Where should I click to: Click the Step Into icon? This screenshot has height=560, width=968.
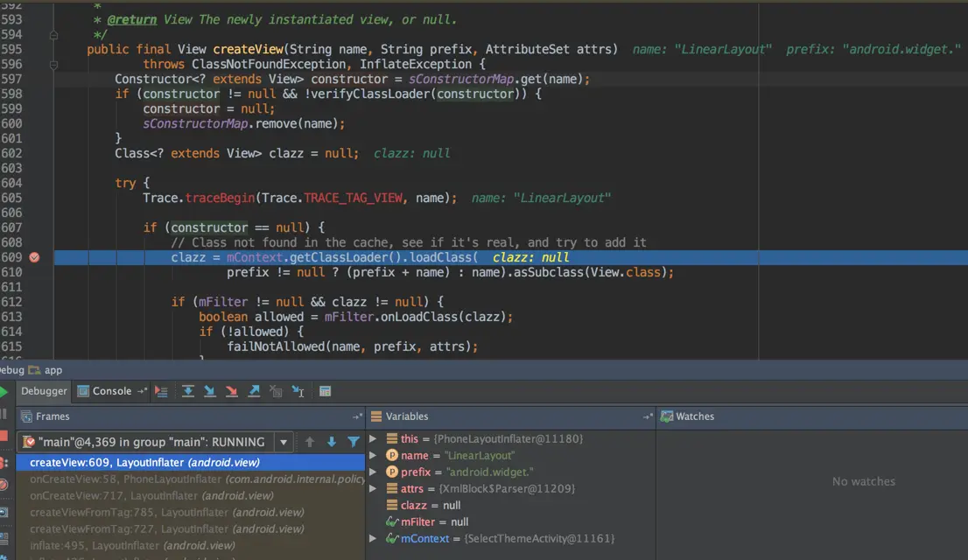click(210, 391)
